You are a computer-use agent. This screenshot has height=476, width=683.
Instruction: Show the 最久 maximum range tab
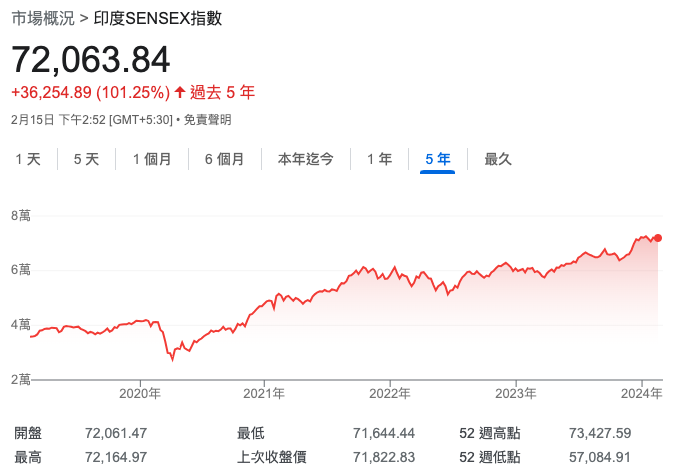[498, 159]
